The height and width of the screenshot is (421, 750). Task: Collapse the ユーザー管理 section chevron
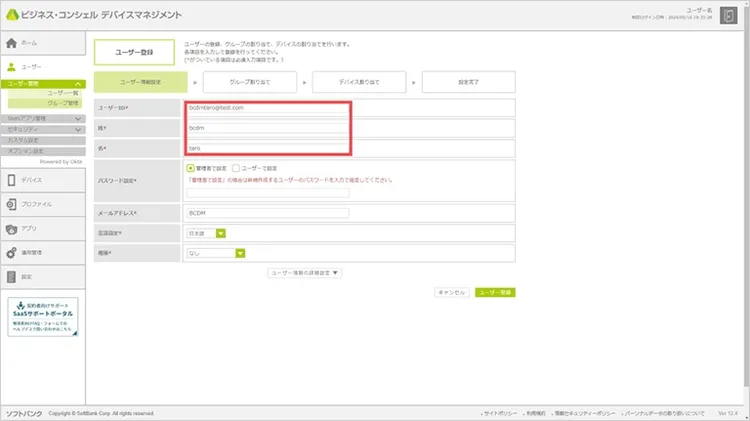(x=78, y=84)
